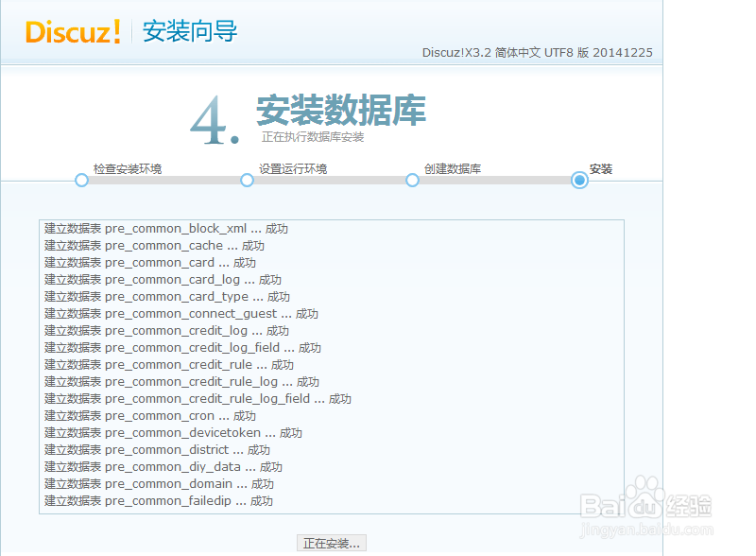Click the pre_common_devicetoken log row
Viewport: 756px width, 556px height.
173,433
